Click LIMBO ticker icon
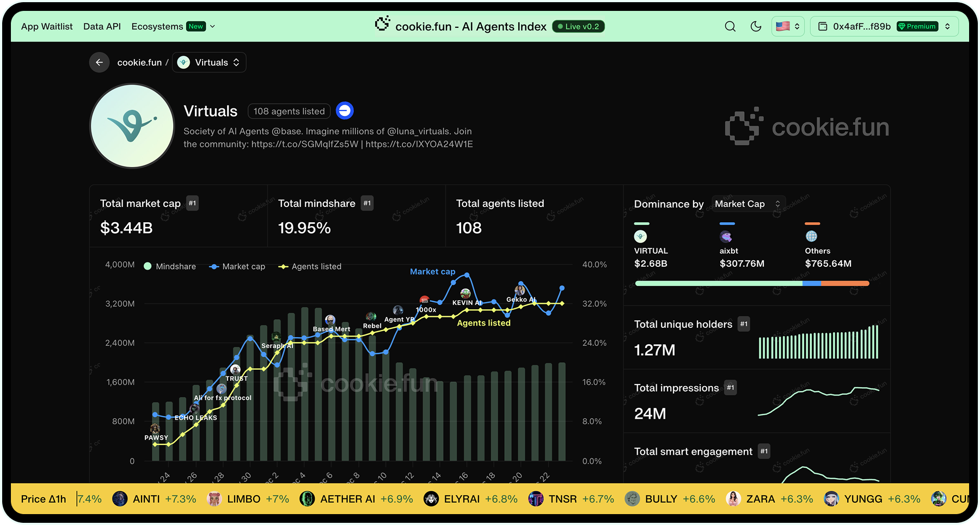This screenshot has width=980, height=525. (x=215, y=499)
